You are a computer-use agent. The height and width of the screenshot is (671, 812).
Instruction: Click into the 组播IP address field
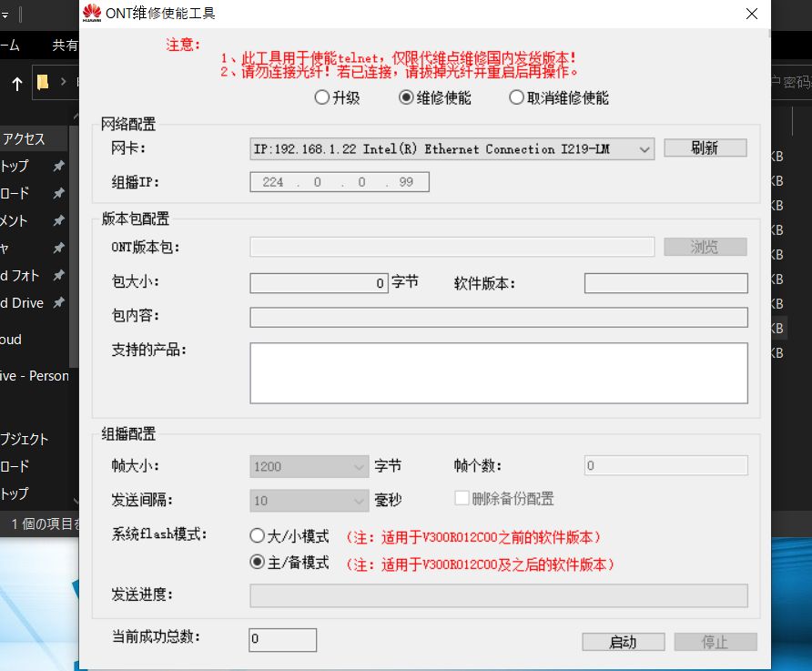(x=339, y=182)
